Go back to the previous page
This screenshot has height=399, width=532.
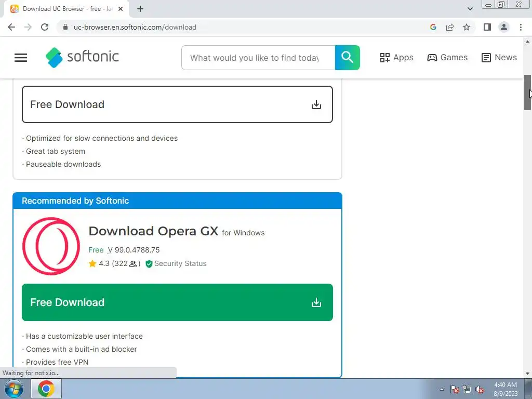pyautogui.click(x=11, y=27)
